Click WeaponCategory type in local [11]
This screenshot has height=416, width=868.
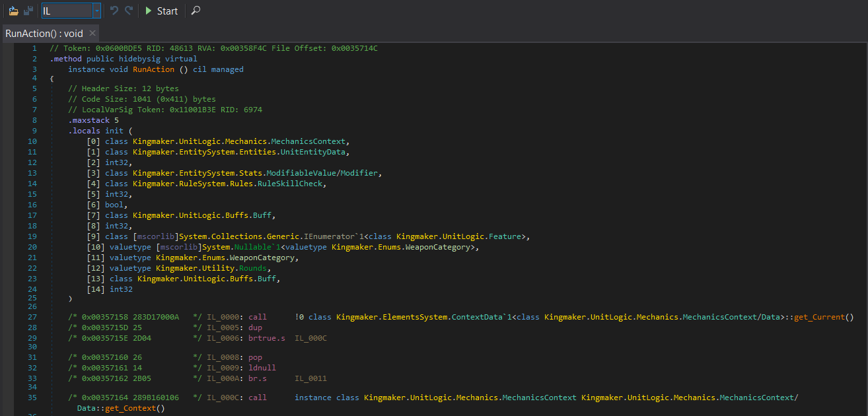pos(262,258)
